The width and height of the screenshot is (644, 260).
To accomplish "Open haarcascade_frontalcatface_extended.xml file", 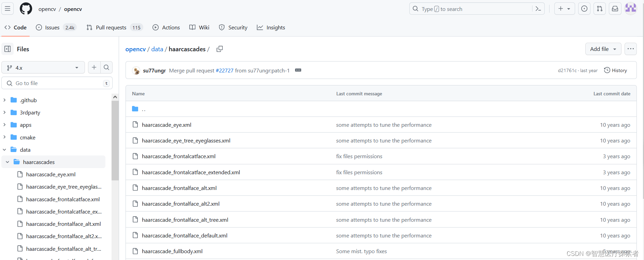I will tap(191, 172).
